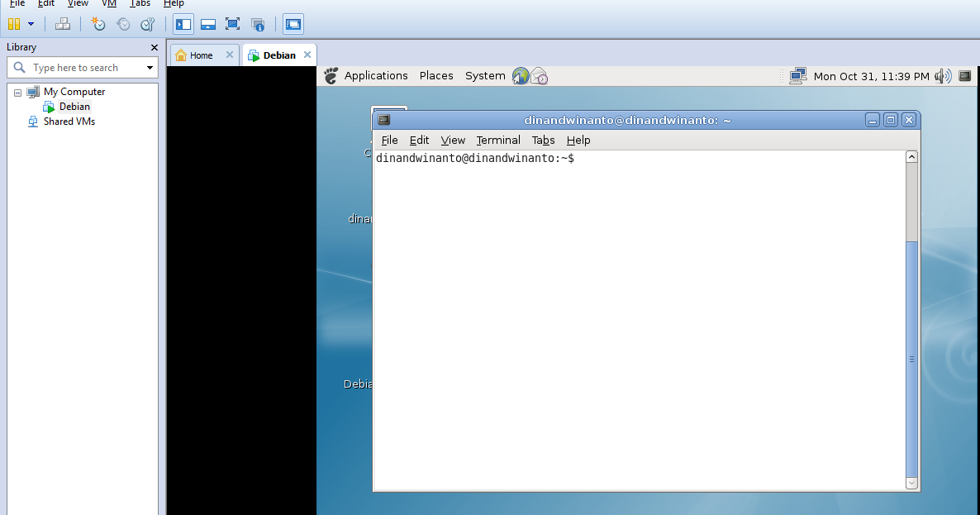This screenshot has height=515, width=980.
Task: Open the volume control on the panel
Action: click(x=942, y=75)
